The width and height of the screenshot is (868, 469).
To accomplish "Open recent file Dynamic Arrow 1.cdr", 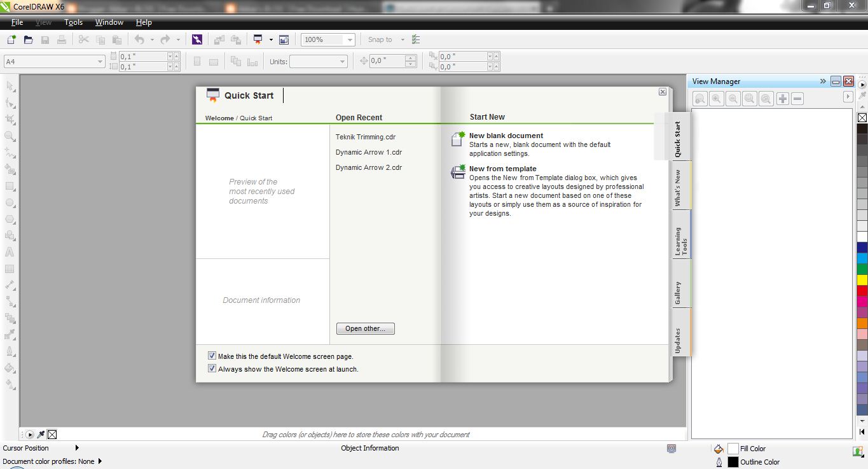I will click(369, 152).
